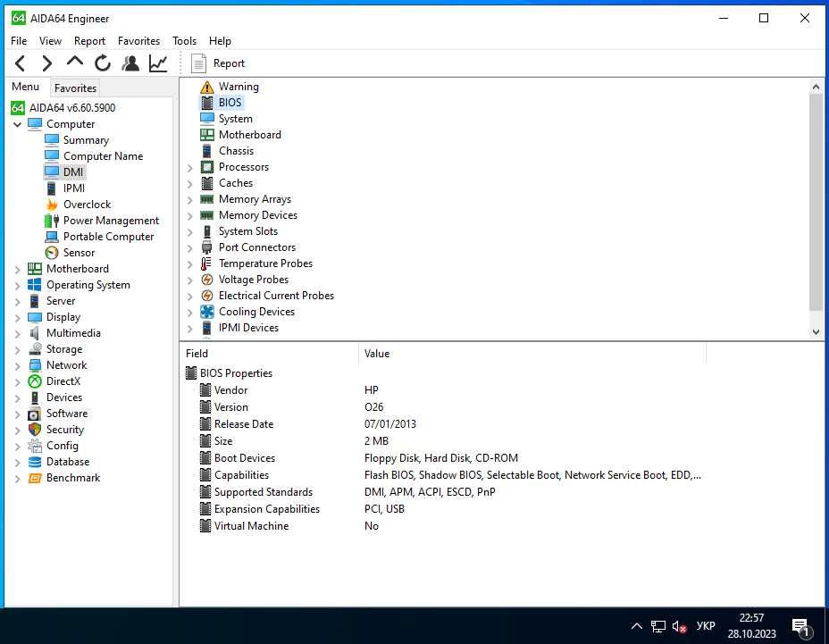
Task: Select Summary in the Computer tree
Action: pyautogui.click(x=86, y=140)
